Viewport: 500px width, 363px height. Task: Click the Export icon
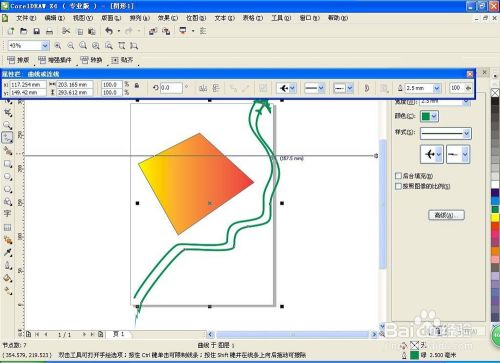point(166,31)
